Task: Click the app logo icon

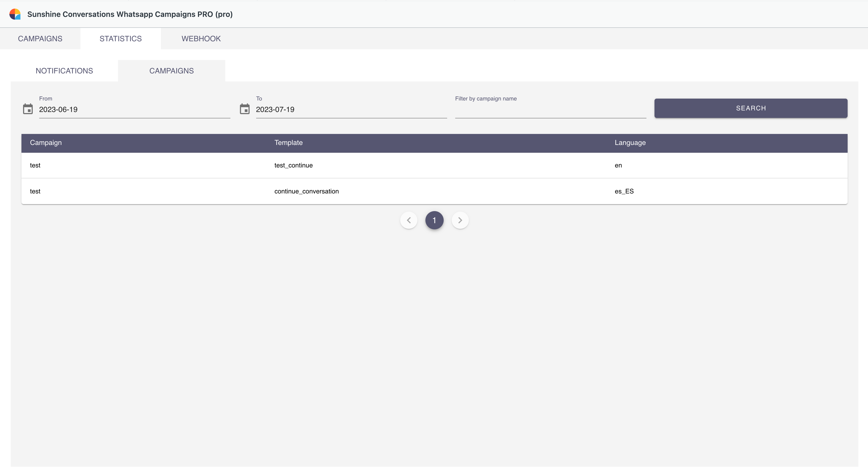Action: (15, 14)
